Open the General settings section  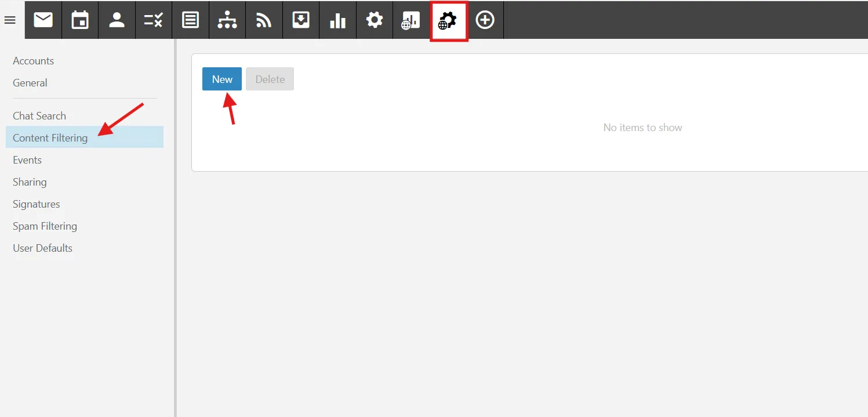click(x=30, y=83)
